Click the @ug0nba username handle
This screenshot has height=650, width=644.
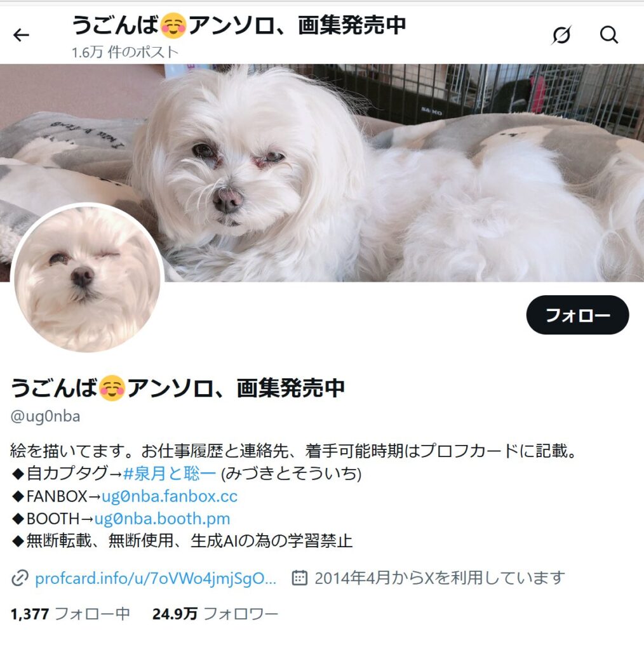[45, 416]
